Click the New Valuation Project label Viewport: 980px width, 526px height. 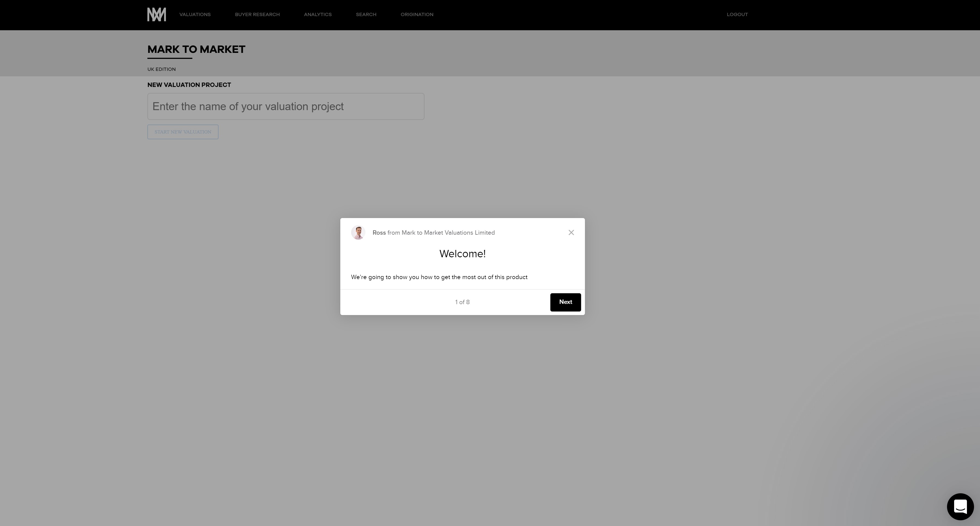pyautogui.click(x=189, y=85)
